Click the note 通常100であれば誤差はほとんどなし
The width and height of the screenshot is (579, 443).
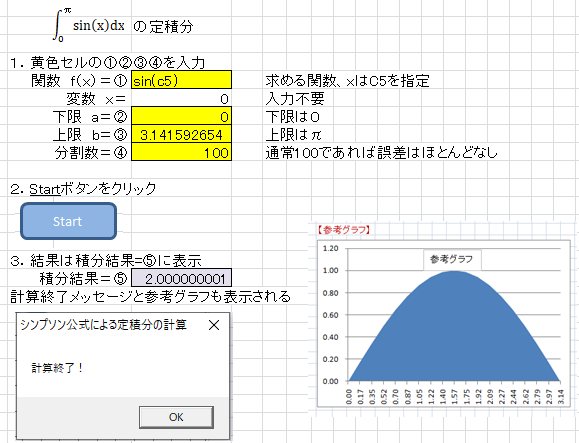click(381, 152)
